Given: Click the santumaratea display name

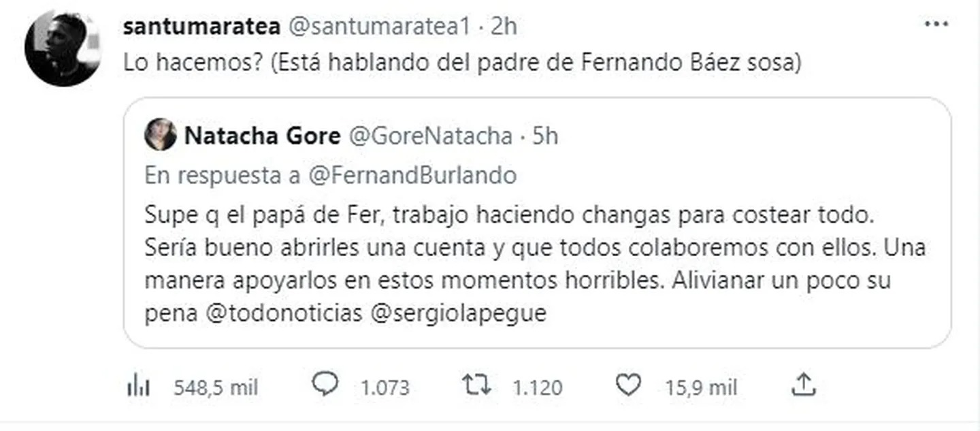Looking at the screenshot, I should [203, 26].
